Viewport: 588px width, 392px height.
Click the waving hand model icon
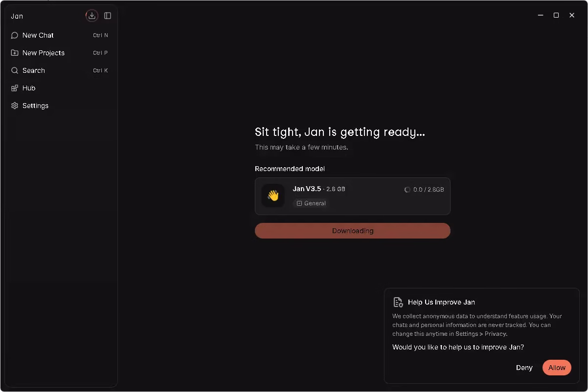[x=273, y=196]
